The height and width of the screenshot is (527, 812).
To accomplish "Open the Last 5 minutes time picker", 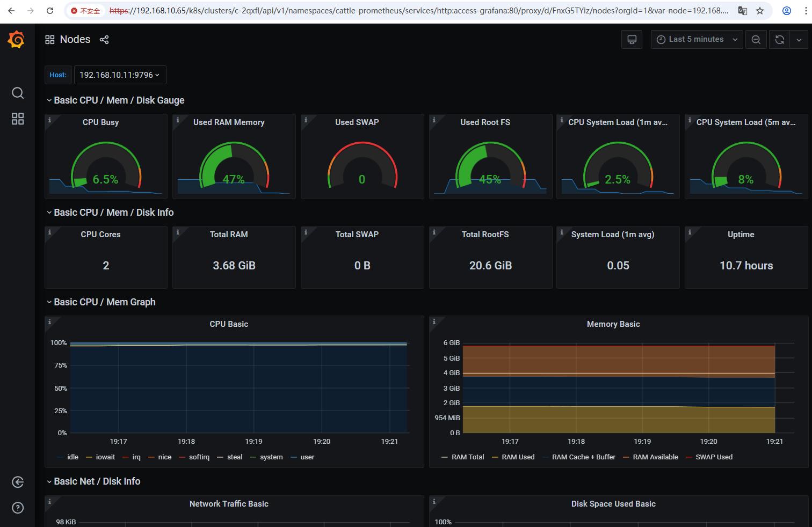I will 697,39.
